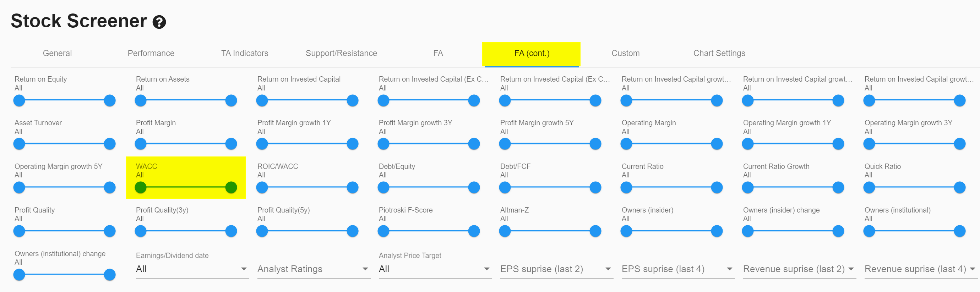Click the Return on Equity left slider handle
Image resolution: width=980 pixels, height=292 pixels.
click(x=19, y=101)
